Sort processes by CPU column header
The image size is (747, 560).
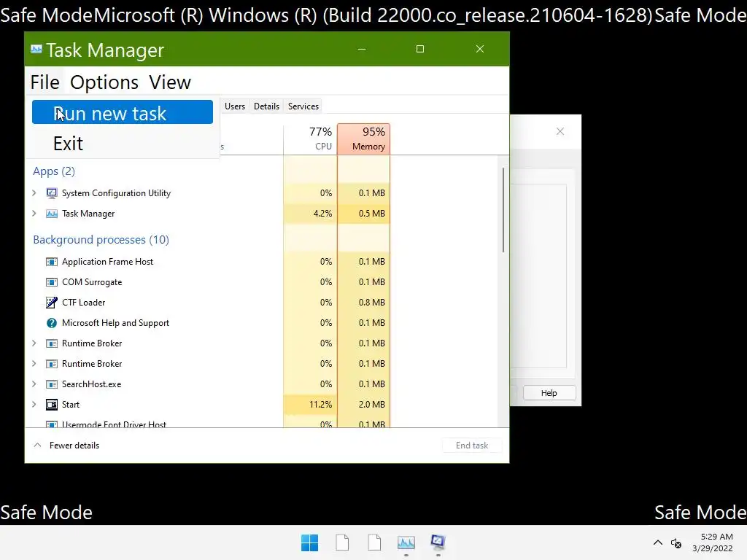click(310, 139)
